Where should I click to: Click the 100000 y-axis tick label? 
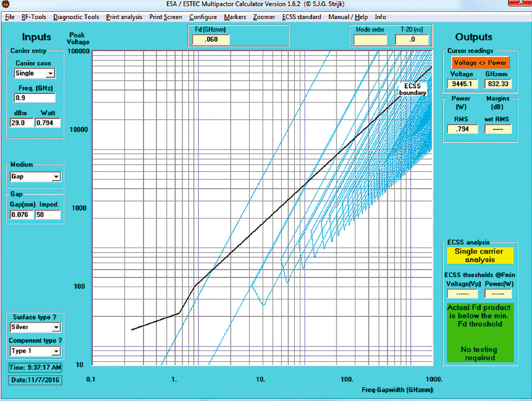click(78, 51)
